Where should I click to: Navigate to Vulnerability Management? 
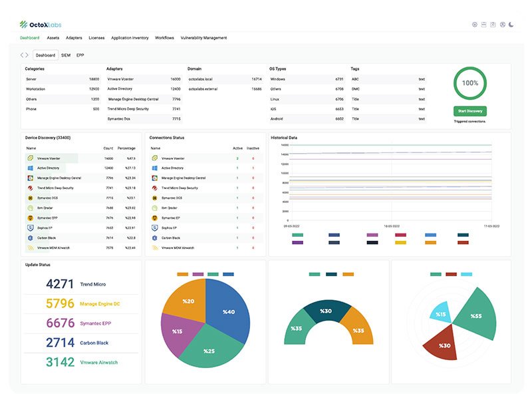pyautogui.click(x=203, y=38)
